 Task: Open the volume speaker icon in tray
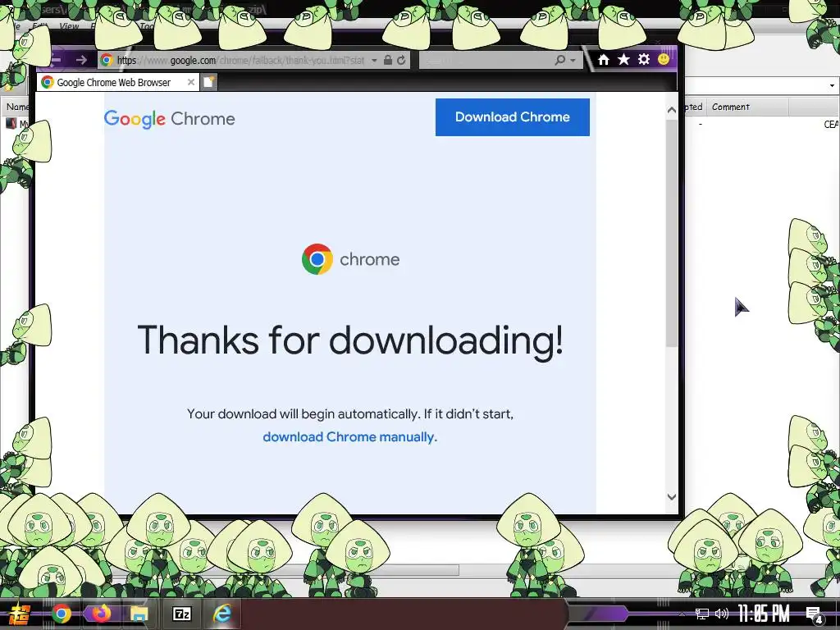722,614
